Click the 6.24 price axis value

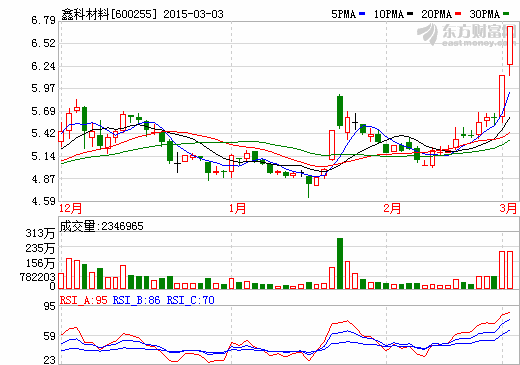coord(43,66)
